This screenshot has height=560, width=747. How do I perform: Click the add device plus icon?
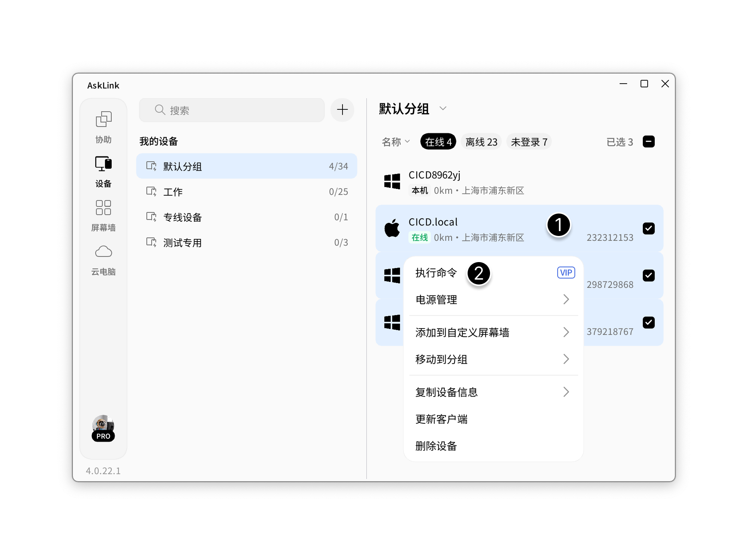(342, 110)
